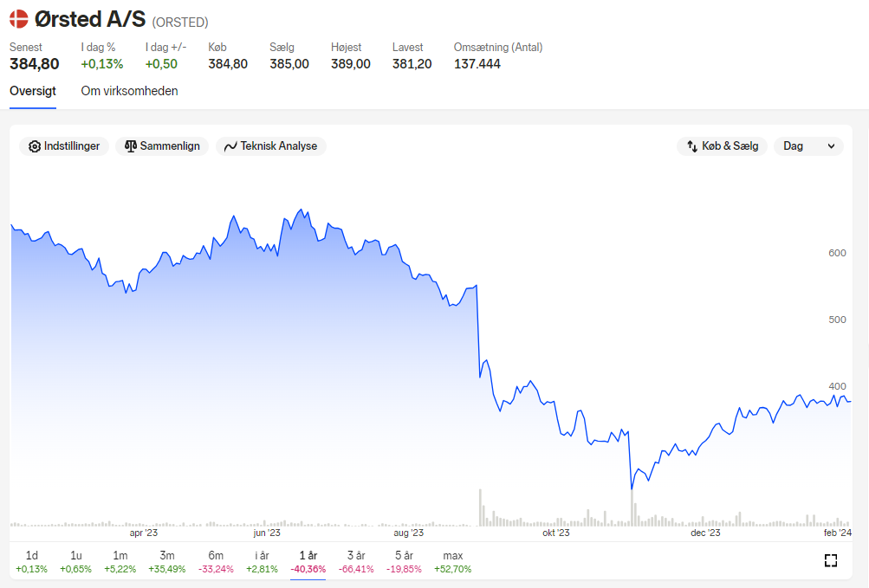Select the 5 år time range
The image size is (869, 588).
404,561
